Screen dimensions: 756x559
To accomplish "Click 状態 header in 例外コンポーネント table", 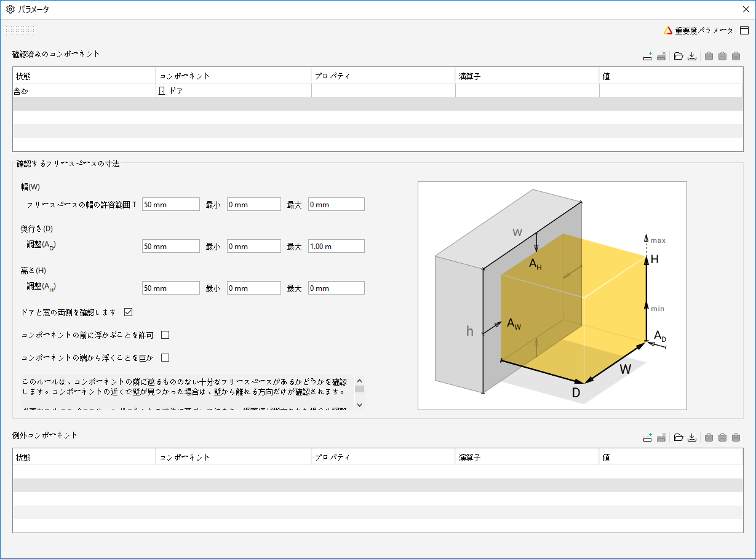I will [x=84, y=457].
